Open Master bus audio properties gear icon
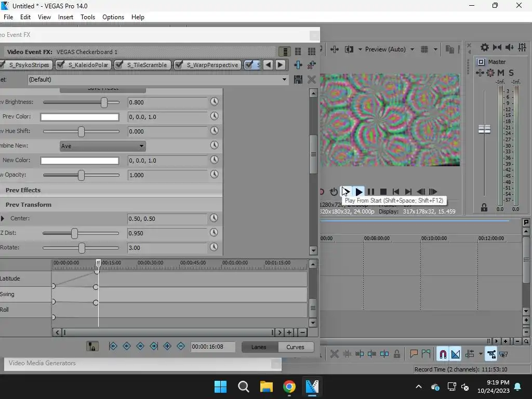The width and height of the screenshot is (532, 399). 490,73
